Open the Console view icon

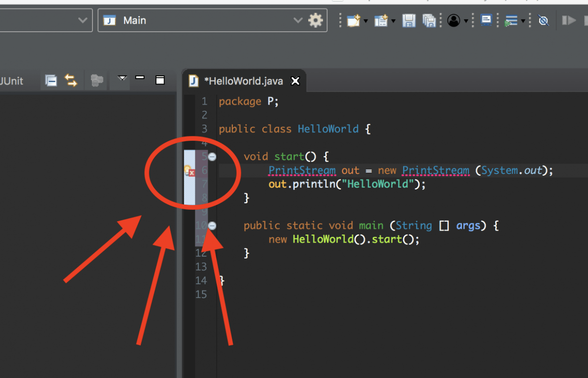tap(486, 20)
